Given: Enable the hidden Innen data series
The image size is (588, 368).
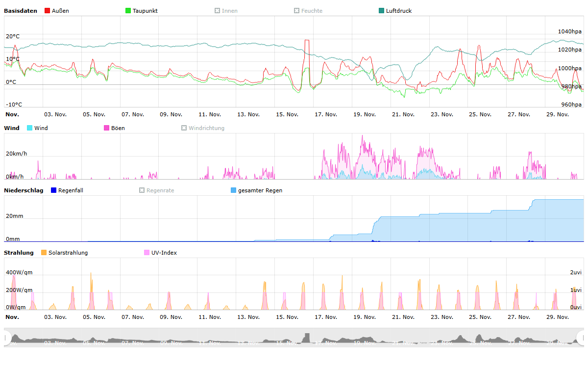Looking at the screenshot, I should 217,11.
